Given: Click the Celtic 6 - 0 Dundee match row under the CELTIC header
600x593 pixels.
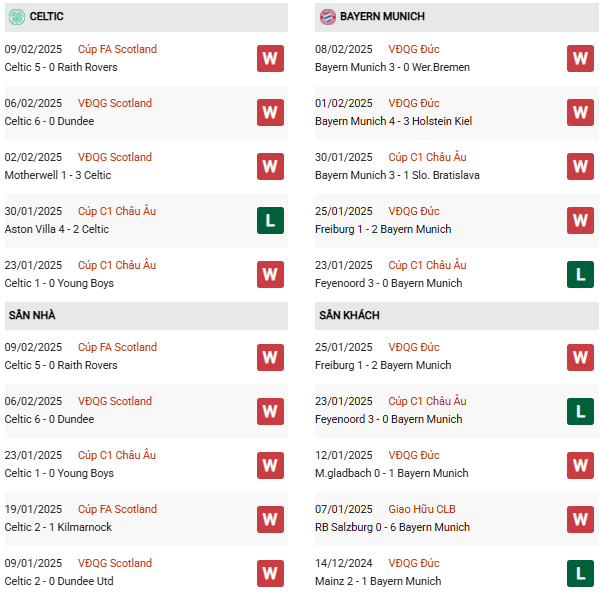Looking at the screenshot, I should (52, 121).
